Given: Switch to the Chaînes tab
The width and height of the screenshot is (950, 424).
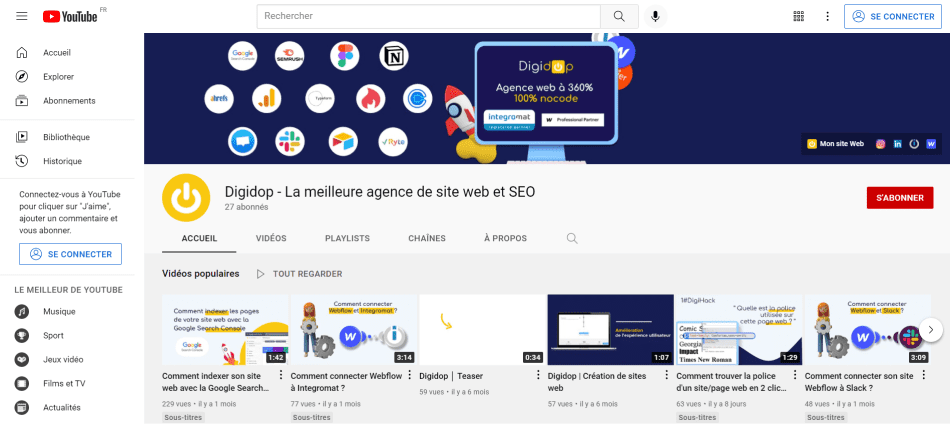Looking at the screenshot, I should (x=427, y=239).
